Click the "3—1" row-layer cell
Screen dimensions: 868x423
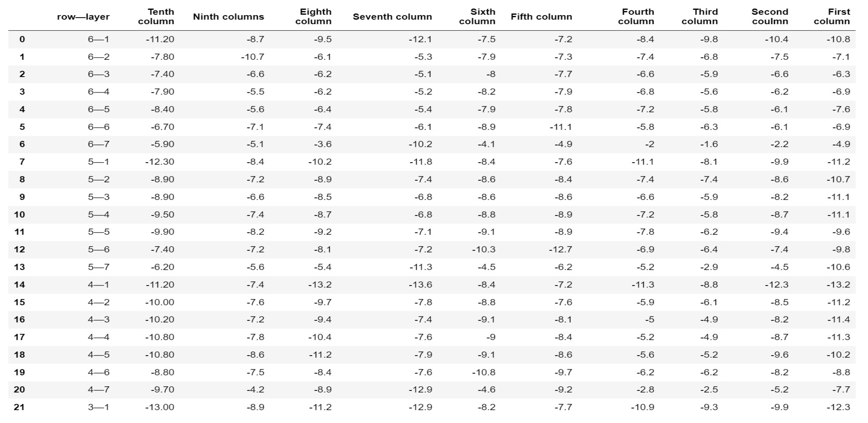coord(98,407)
